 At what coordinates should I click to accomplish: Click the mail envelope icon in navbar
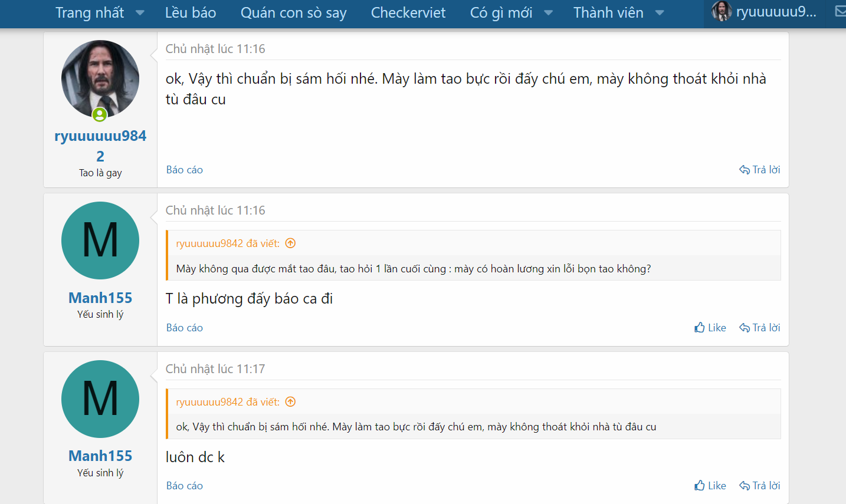coord(840,11)
